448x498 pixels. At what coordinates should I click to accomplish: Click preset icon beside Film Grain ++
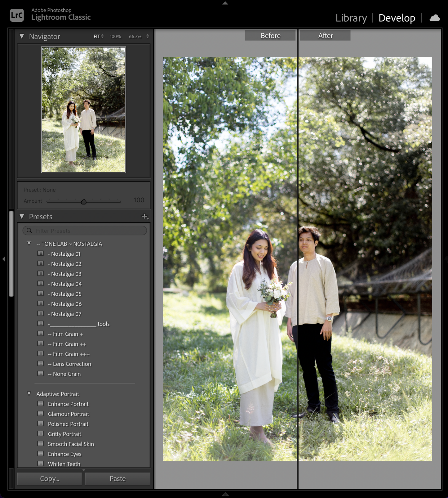pyautogui.click(x=41, y=343)
